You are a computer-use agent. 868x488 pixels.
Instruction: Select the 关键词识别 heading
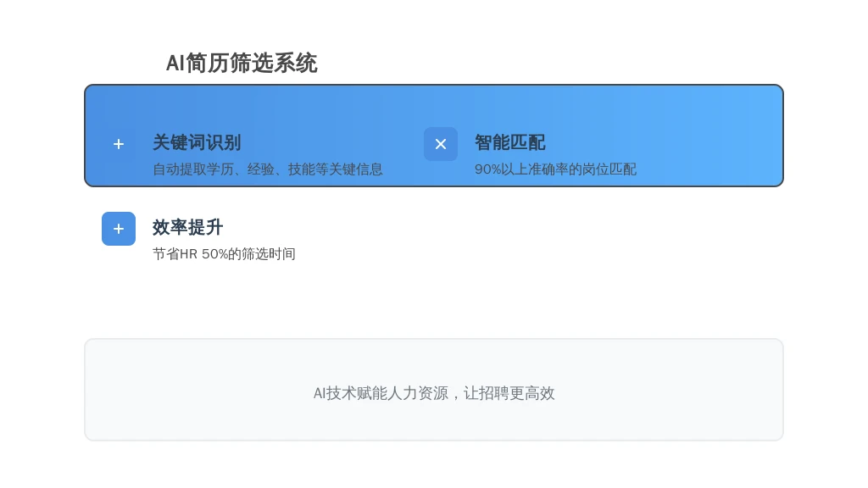coord(197,142)
